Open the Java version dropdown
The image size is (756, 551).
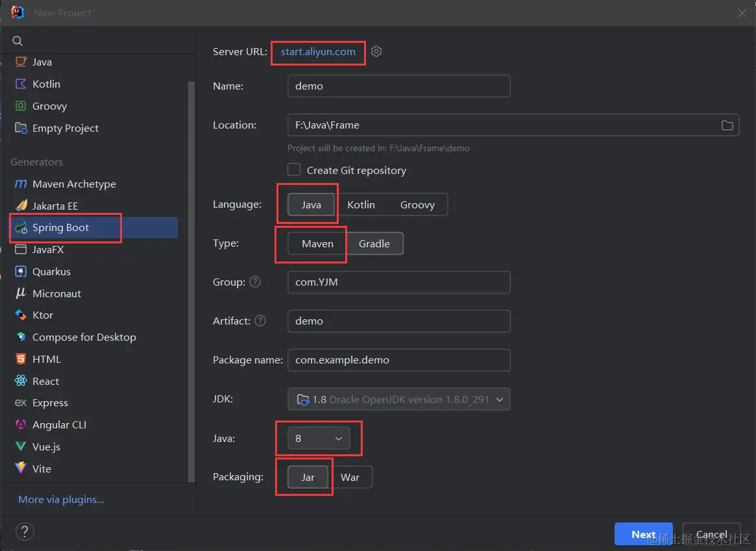point(319,438)
